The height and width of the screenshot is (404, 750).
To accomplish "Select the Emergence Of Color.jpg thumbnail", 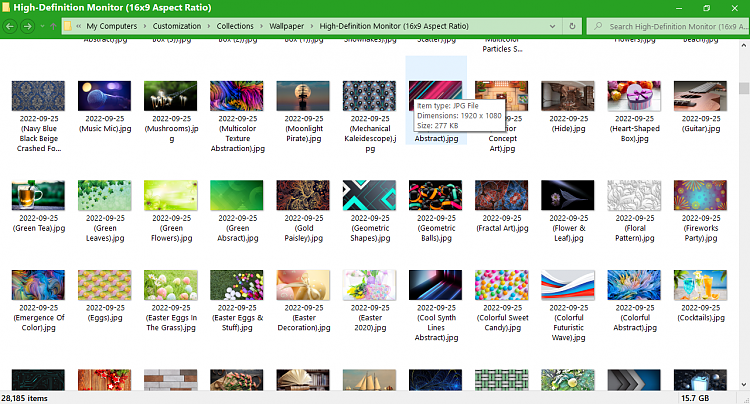I will click(38, 285).
